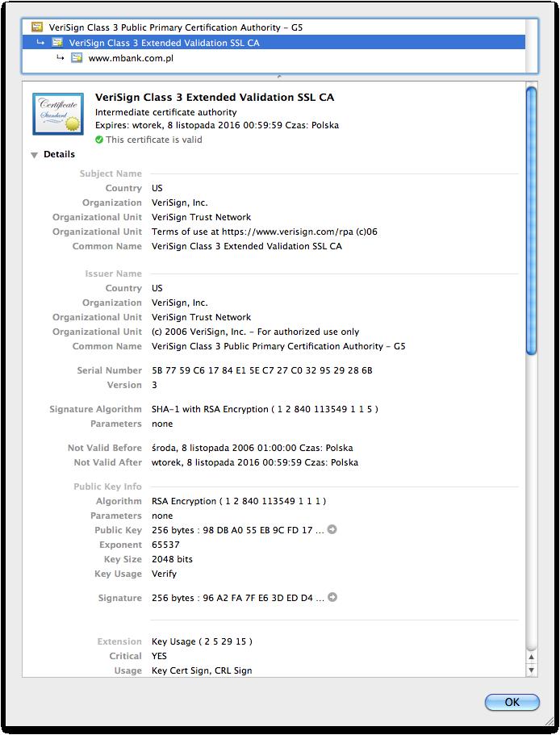This screenshot has height=735, width=560.
Task: Click 'SHA-1 with RSA Encryption' signature algorithm value
Action: pos(265,409)
